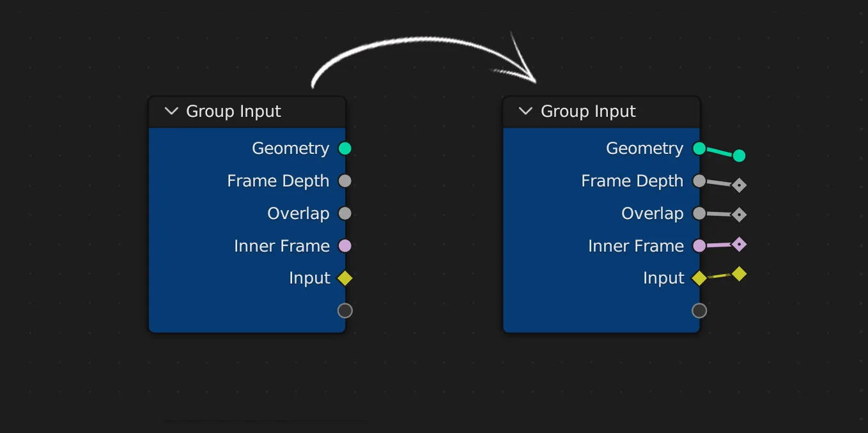Select the Inner Frame socket on right node
Screen dimensions: 868x433
699,245
